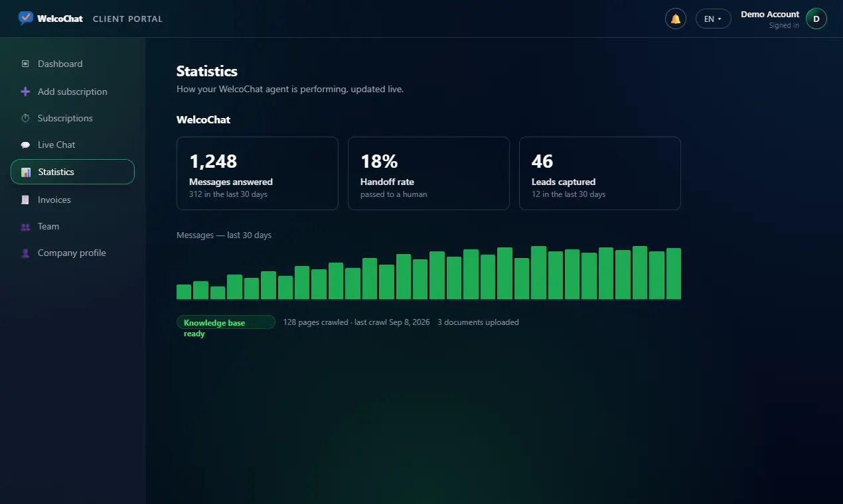Click '312 in the last 30 days'
This screenshot has width=843, height=504.
pos(228,194)
